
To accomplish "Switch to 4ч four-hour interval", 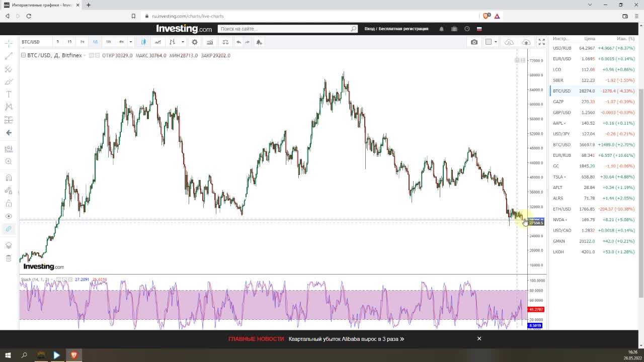I will [121, 42].
